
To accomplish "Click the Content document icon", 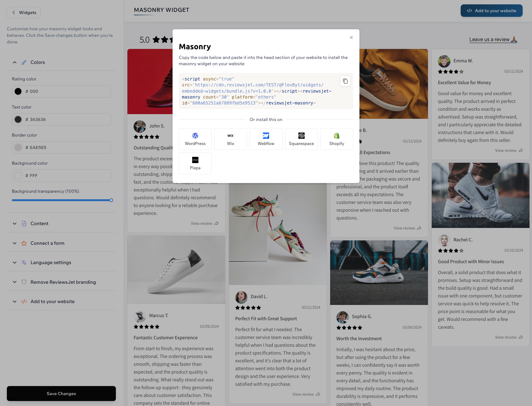I will [x=24, y=224].
